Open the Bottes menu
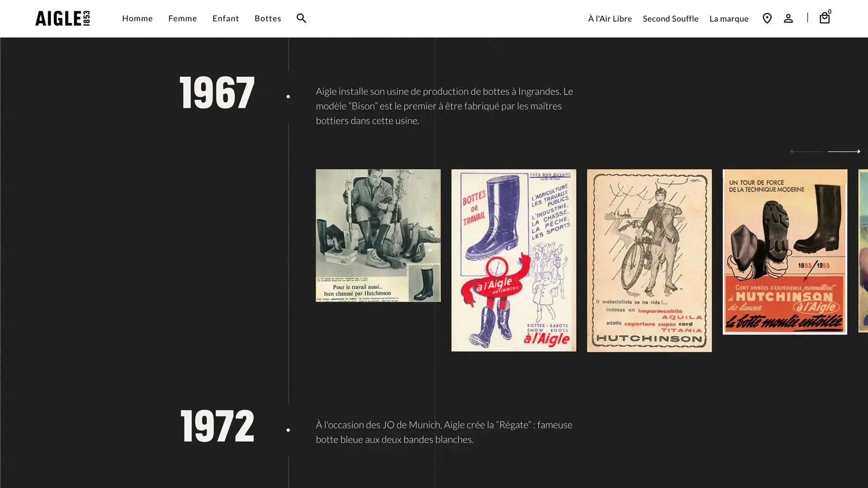Viewport: 868px width, 488px height. (268, 18)
